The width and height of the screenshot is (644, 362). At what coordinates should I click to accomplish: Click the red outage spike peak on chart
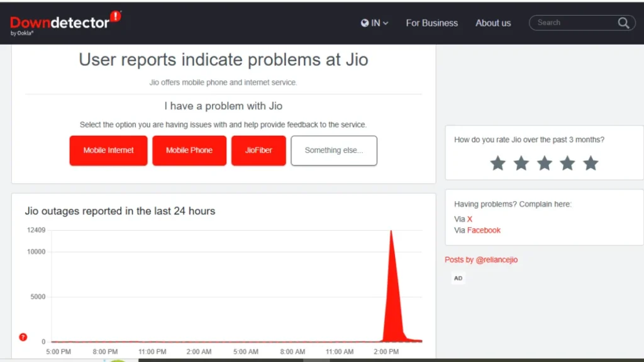391,233
